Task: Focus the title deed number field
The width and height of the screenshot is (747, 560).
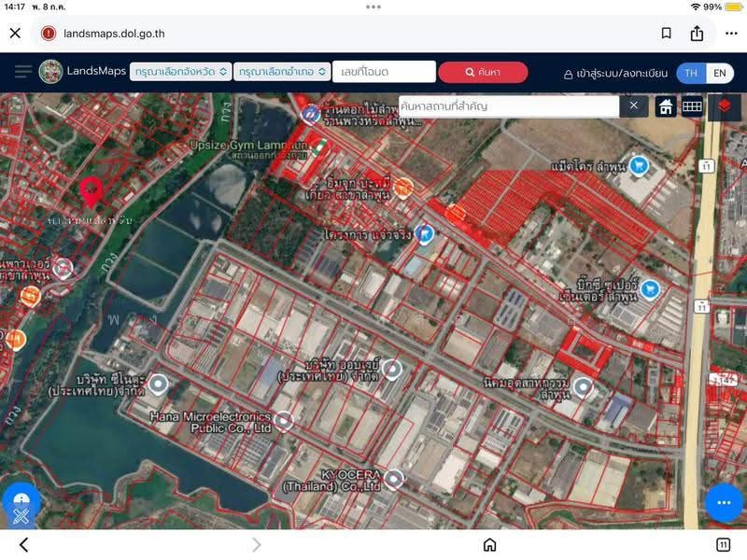Action: click(384, 72)
